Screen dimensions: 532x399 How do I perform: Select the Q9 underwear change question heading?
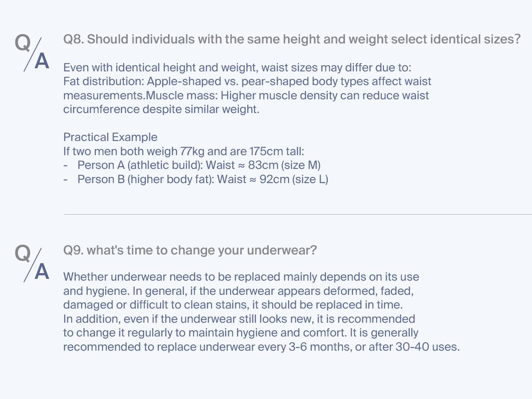coord(190,250)
